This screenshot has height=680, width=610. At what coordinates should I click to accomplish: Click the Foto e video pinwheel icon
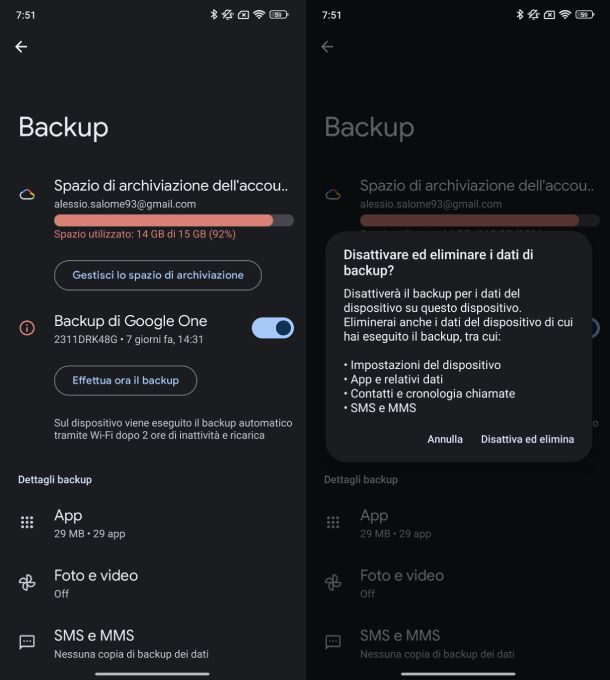(27, 582)
